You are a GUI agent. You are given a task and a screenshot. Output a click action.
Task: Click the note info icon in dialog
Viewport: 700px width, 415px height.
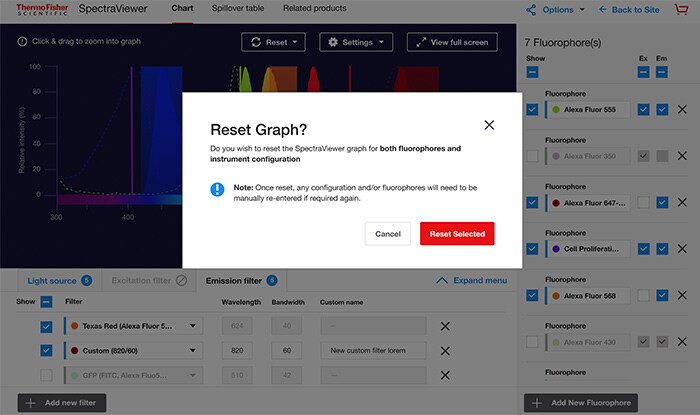coord(217,188)
